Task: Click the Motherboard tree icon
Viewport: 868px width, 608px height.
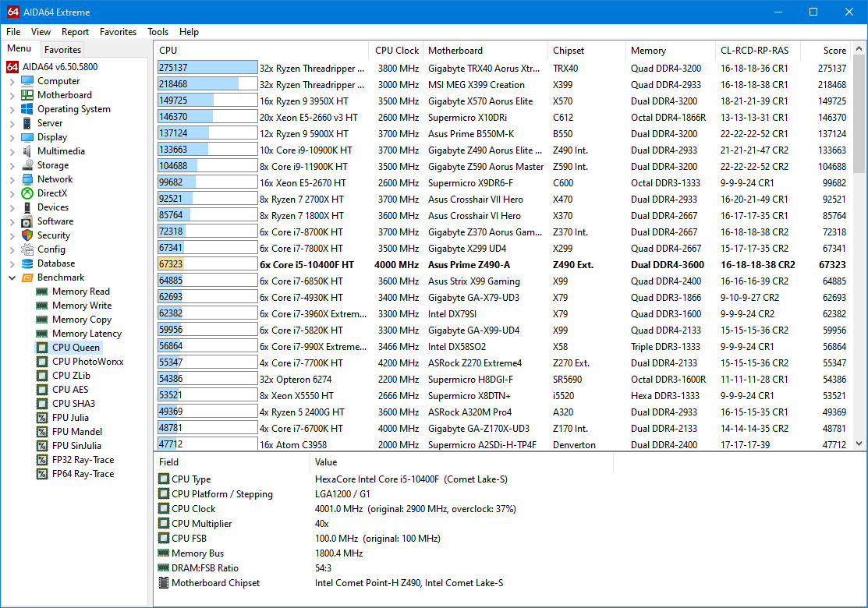Action: pyautogui.click(x=27, y=94)
